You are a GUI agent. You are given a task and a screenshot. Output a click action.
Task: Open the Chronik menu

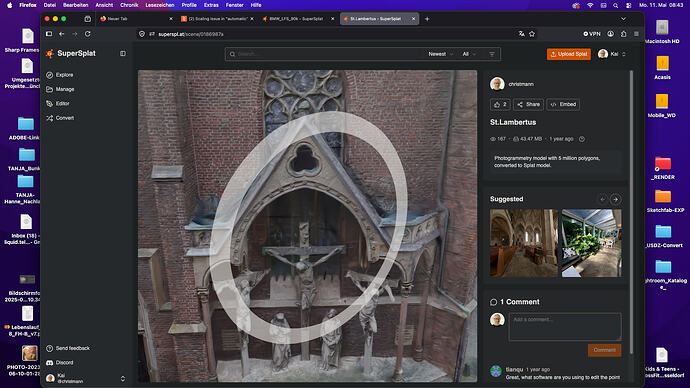pyautogui.click(x=129, y=5)
